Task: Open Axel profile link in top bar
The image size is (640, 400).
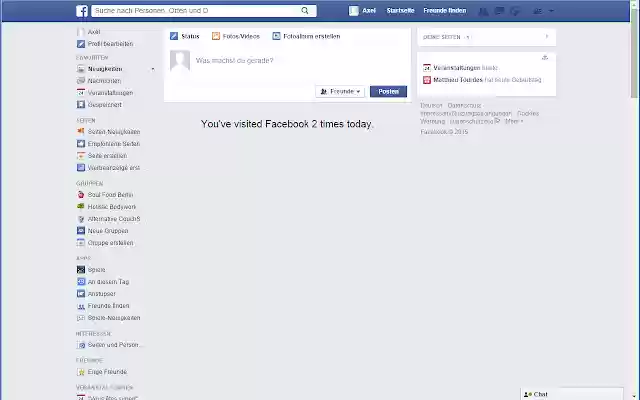Action: (x=369, y=11)
